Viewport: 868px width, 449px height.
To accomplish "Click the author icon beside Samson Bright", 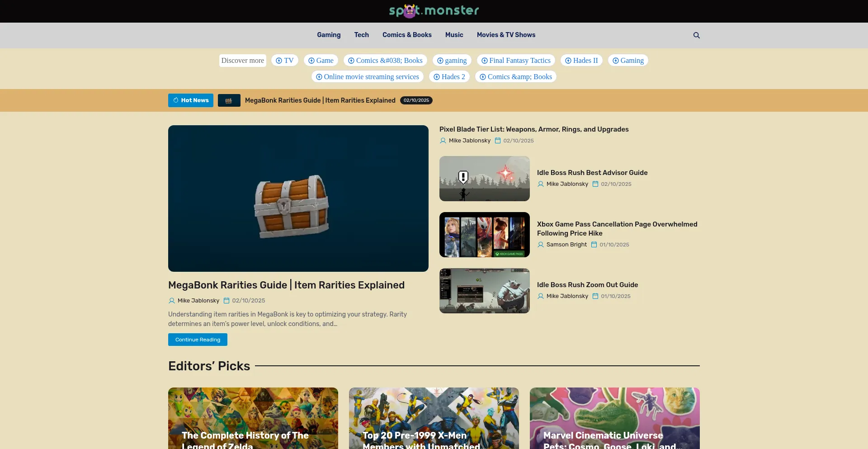I will point(540,245).
